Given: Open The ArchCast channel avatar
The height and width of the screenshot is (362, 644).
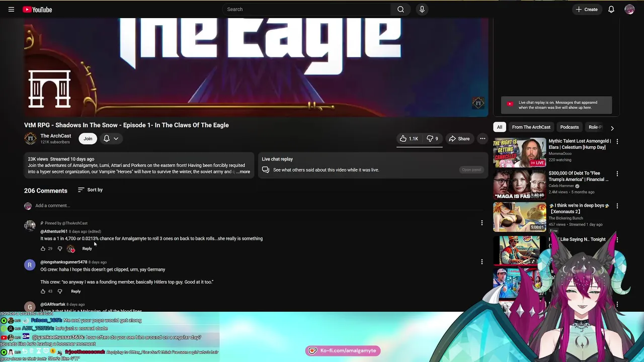Looking at the screenshot, I should click(30, 138).
